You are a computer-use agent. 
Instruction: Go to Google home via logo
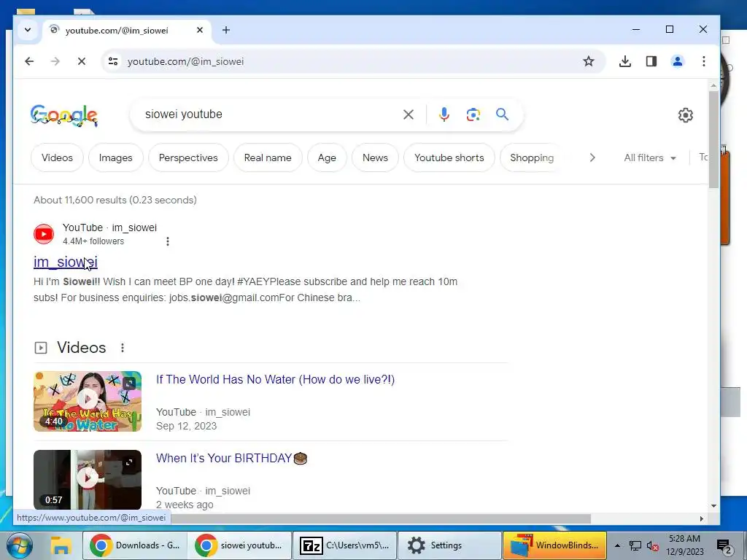(x=64, y=115)
